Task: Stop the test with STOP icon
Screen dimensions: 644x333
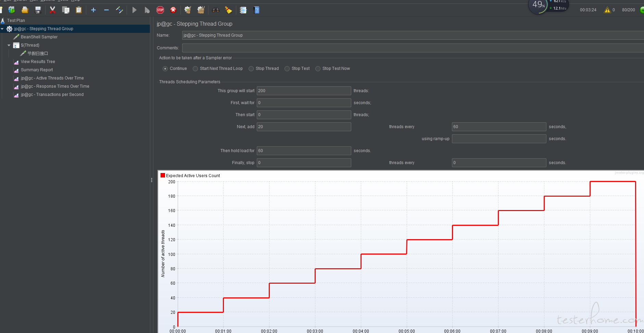Action: (160, 10)
